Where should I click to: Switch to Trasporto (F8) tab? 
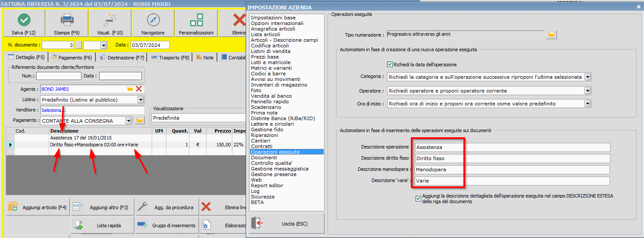170,57
